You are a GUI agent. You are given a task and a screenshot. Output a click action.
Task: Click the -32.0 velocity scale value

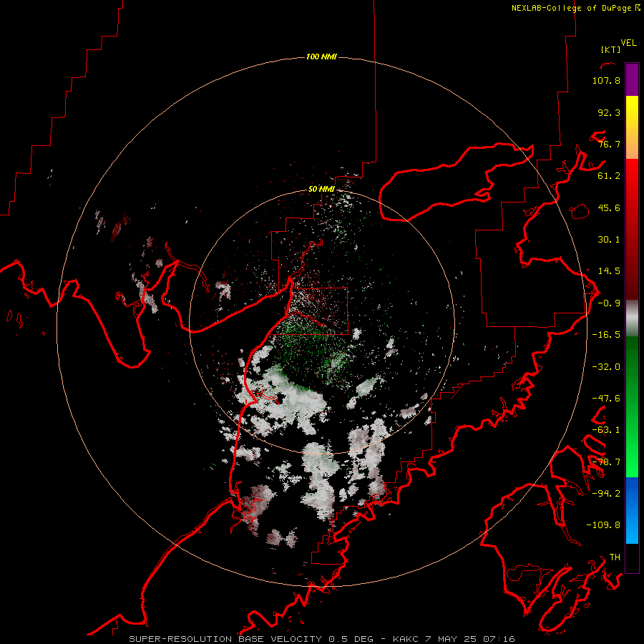pyautogui.click(x=606, y=367)
